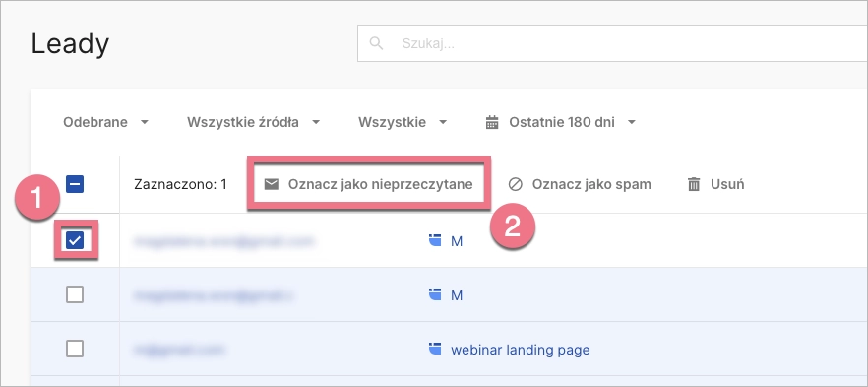Viewport: 868px width, 387px height.
Task: Uncheck the first lead row checkbox
Action: tap(75, 241)
